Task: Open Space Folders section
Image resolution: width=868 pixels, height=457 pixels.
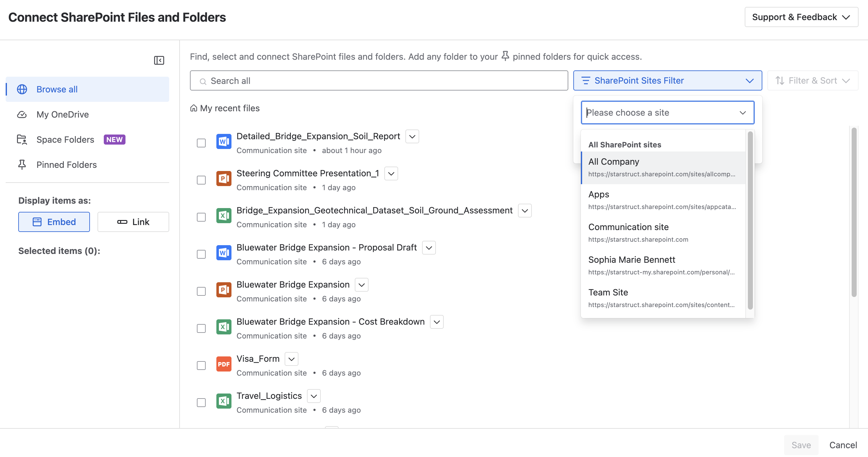Action: tap(88, 140)
